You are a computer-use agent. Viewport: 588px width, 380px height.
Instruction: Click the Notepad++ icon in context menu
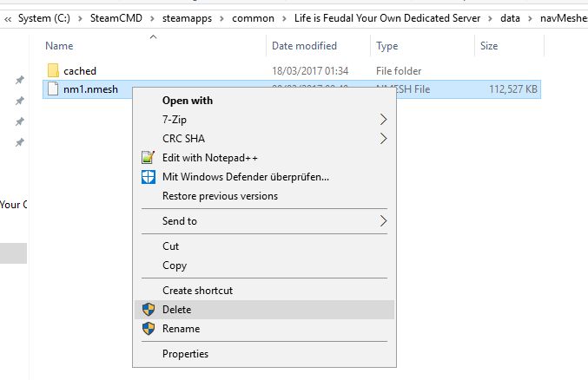[149, 157]
